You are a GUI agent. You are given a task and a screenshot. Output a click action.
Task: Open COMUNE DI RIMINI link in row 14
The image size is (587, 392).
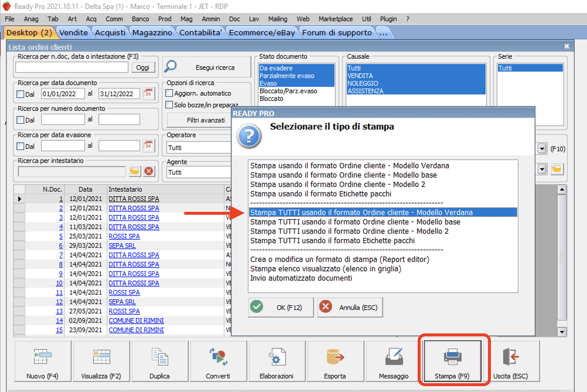[136, 321]
